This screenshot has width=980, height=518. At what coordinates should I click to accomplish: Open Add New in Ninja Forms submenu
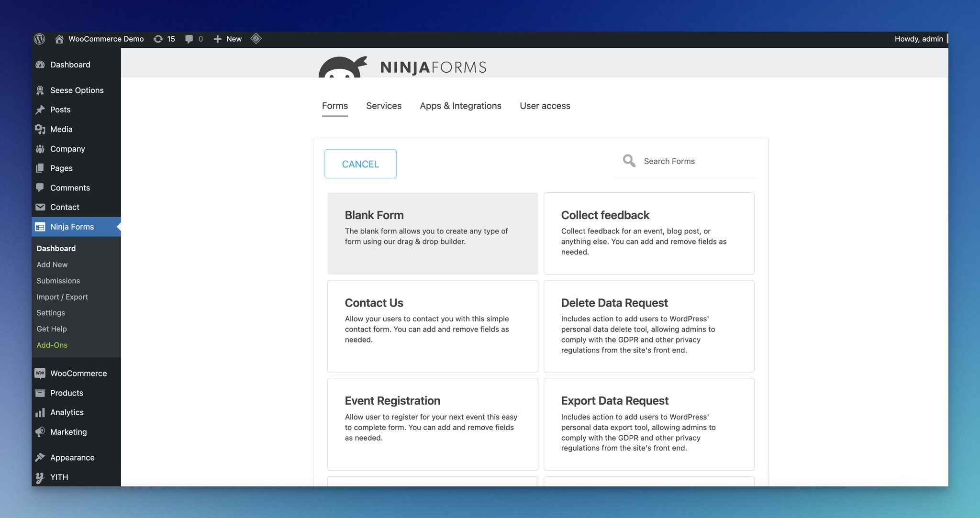52,265
